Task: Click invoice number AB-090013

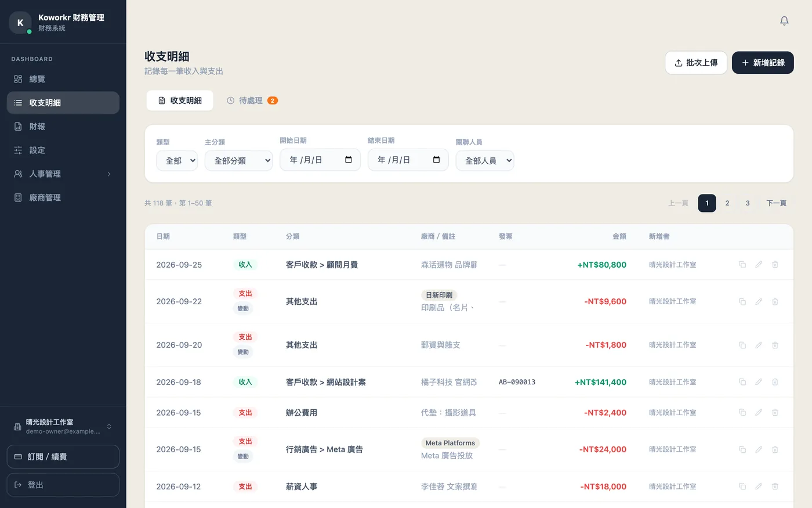Action: point(517,382)
